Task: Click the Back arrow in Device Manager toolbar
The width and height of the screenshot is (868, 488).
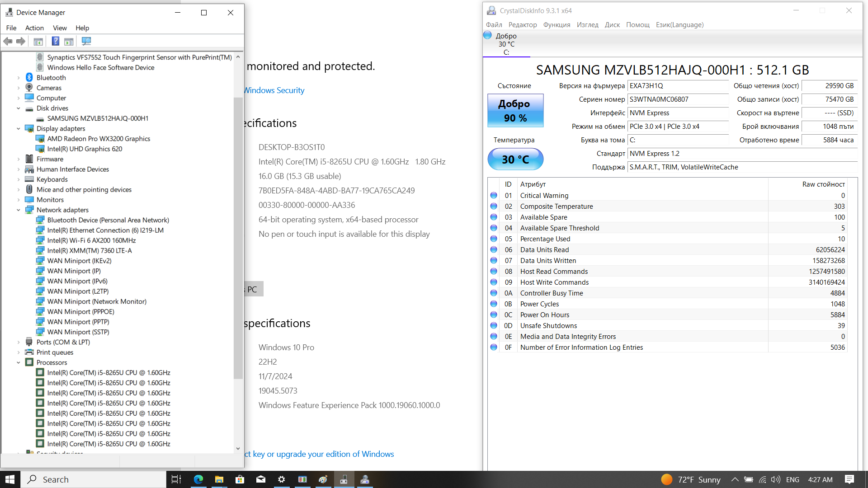Action: click(x=8, y=41)
